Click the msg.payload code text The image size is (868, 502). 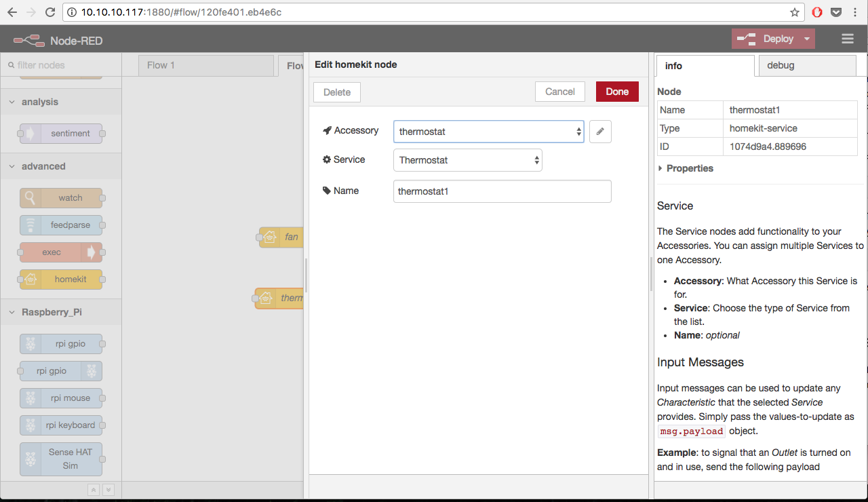tap(691, 431)
